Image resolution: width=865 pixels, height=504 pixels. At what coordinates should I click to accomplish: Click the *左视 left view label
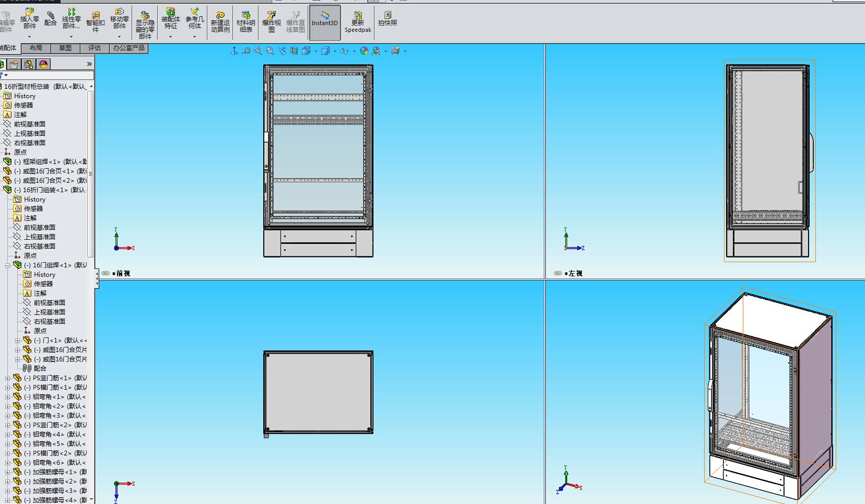coord(573,273)
